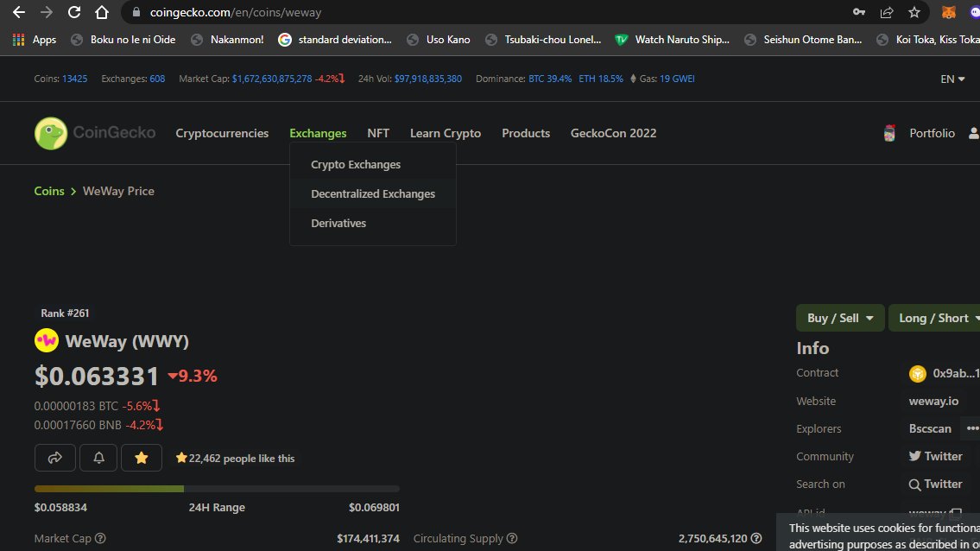The width and height of the screenshot is (980, 551).
Task: Click the coins count 13425
Action: pyautogui.click(x=74, y=79)
